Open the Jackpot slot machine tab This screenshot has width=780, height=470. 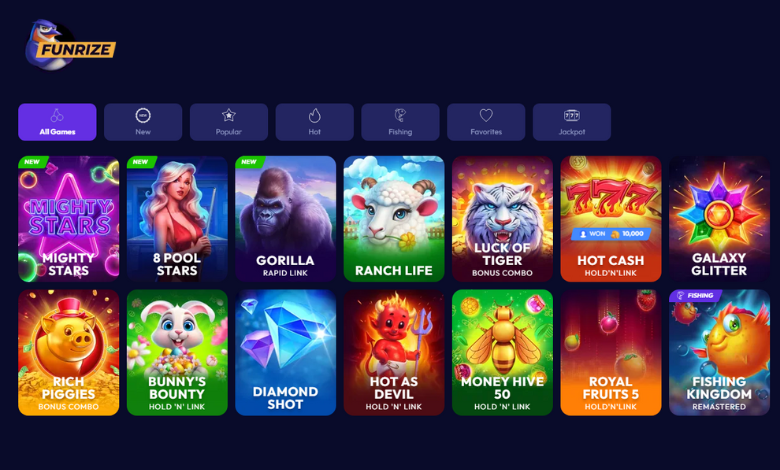pos(572,122)
